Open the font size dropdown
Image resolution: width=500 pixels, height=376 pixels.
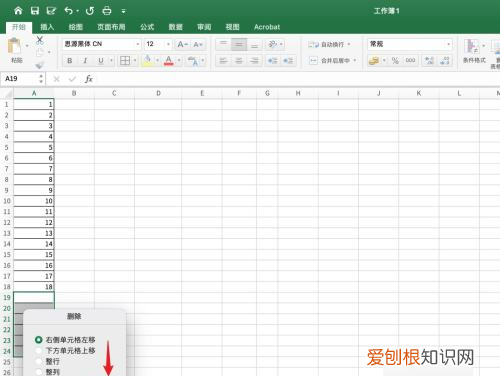click(x=168, y=44)
